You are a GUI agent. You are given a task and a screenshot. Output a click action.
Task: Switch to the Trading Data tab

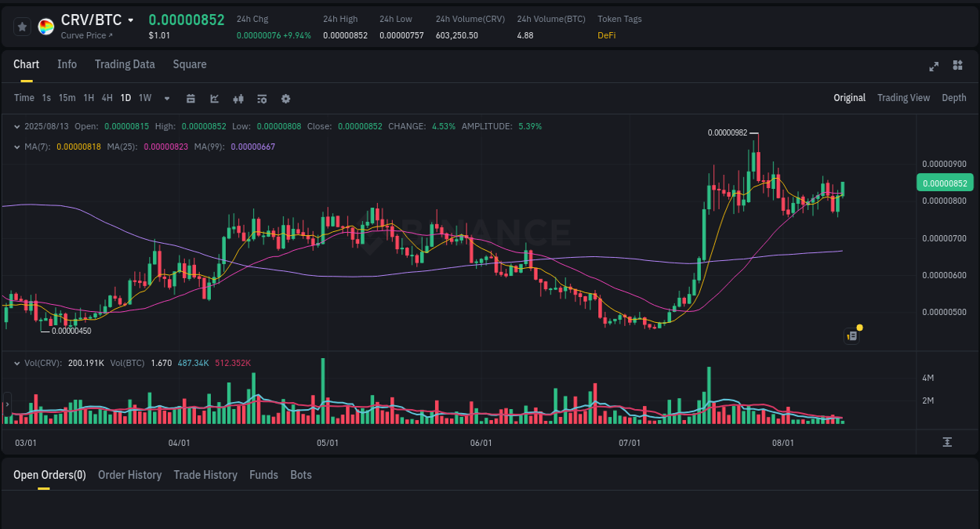tap(125, 64)
